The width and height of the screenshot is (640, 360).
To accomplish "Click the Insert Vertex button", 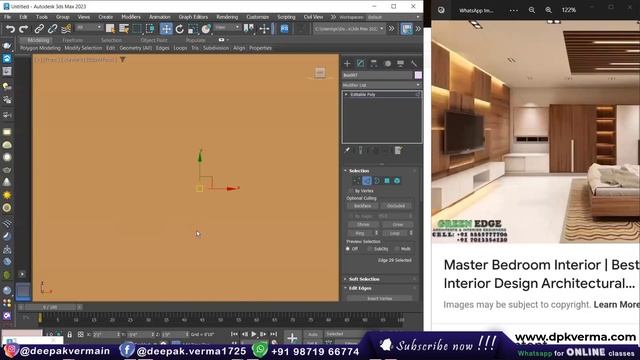I will point(380,299).
